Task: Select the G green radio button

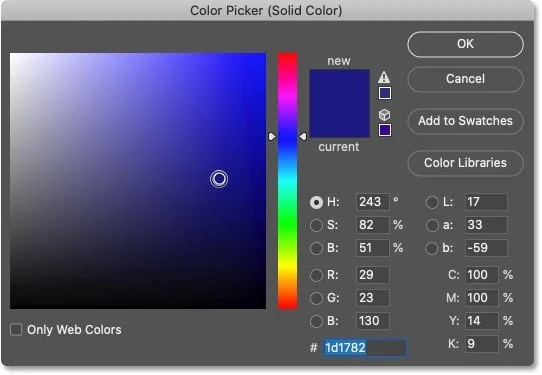Action: click(x=316, y=298)
